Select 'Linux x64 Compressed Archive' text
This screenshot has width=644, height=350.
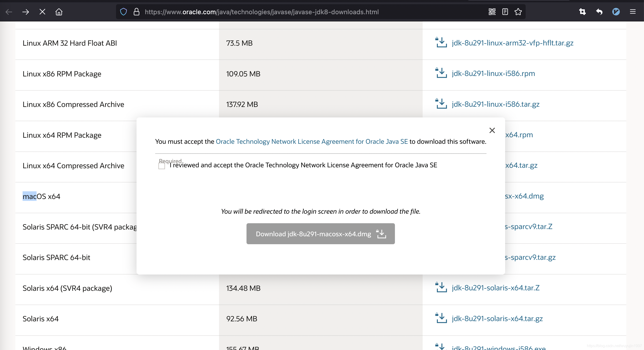[73, 166]
